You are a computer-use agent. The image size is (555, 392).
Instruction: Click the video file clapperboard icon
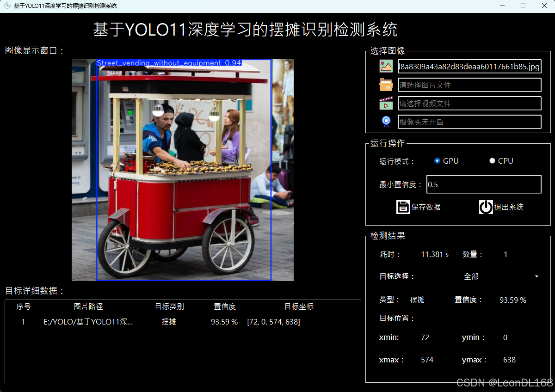click(x=386, y=103)
